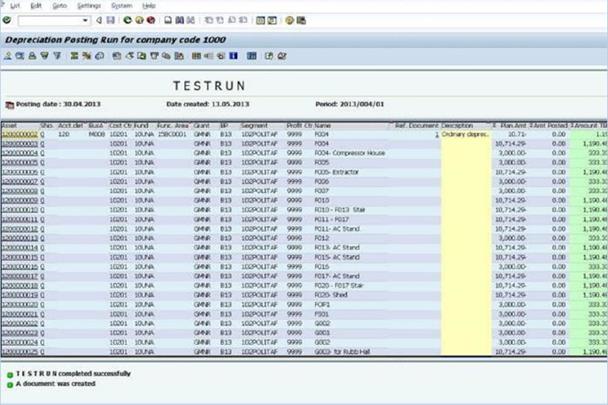Image resolution: width=608 pixels, height=405 pixels.
Task: Open reference document link 1
Action: click(437, 135)
